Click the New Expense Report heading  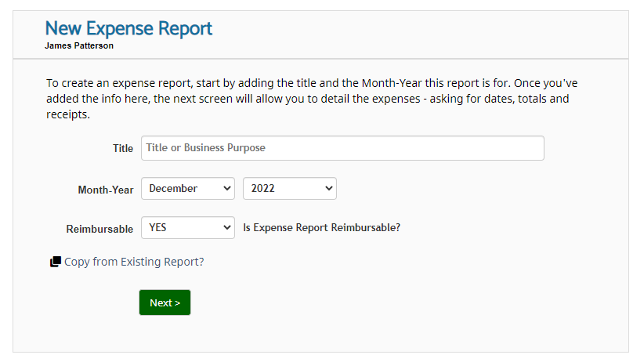click(128, 28)
